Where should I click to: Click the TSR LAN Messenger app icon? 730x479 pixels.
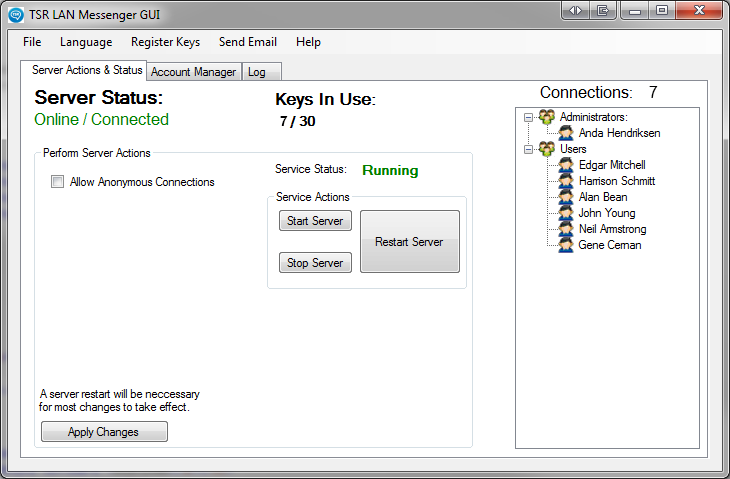[x=15, y=14]
